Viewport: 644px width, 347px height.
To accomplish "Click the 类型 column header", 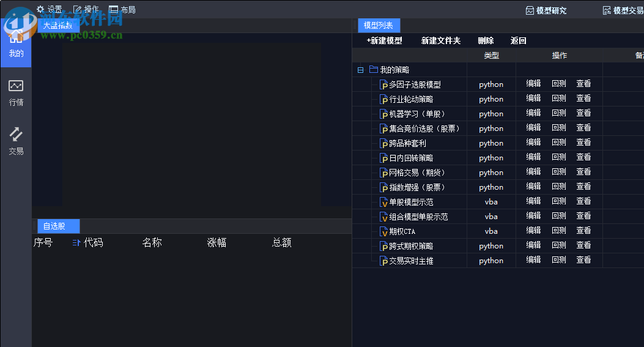I will 491,56.
